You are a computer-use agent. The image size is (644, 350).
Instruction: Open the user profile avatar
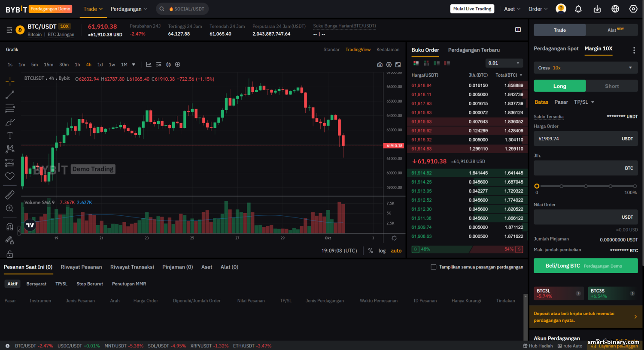(561, 9)
